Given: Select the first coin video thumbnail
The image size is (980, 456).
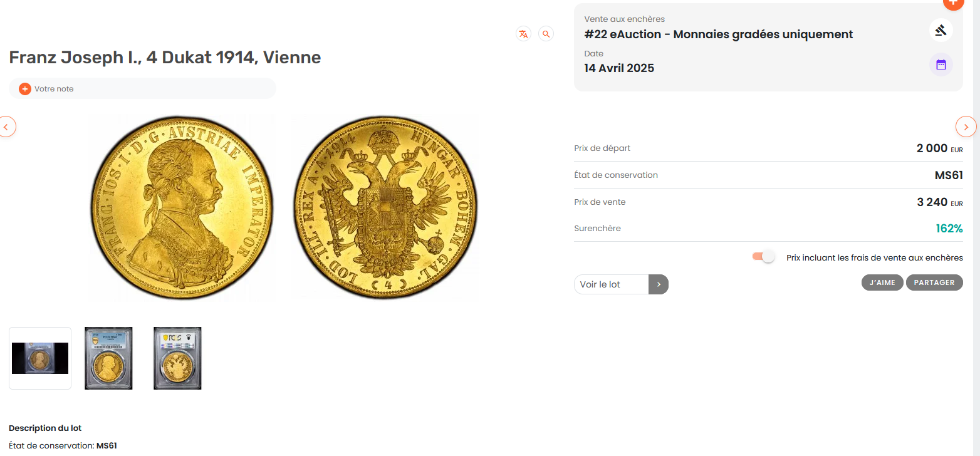Looking at the screenshot, I should [40, 358].
